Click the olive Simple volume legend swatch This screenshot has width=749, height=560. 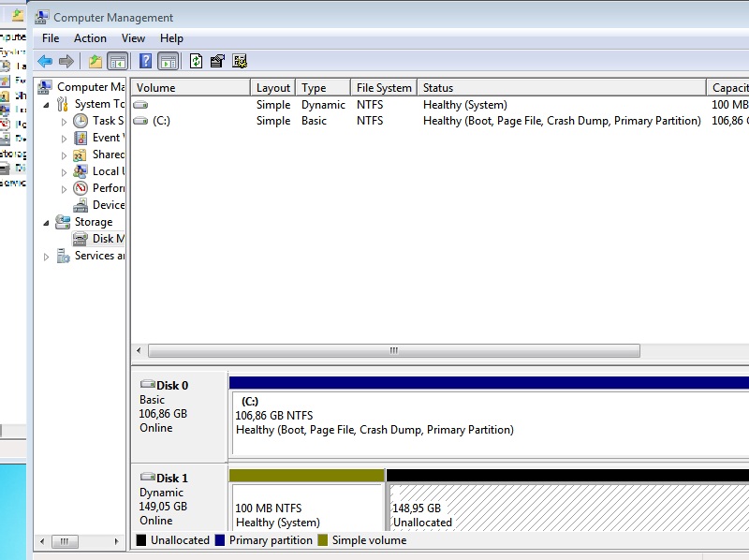click(x=323, y=540)
